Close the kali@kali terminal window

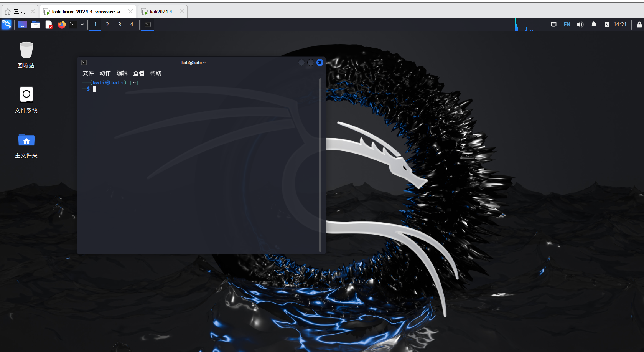point(320,63)
